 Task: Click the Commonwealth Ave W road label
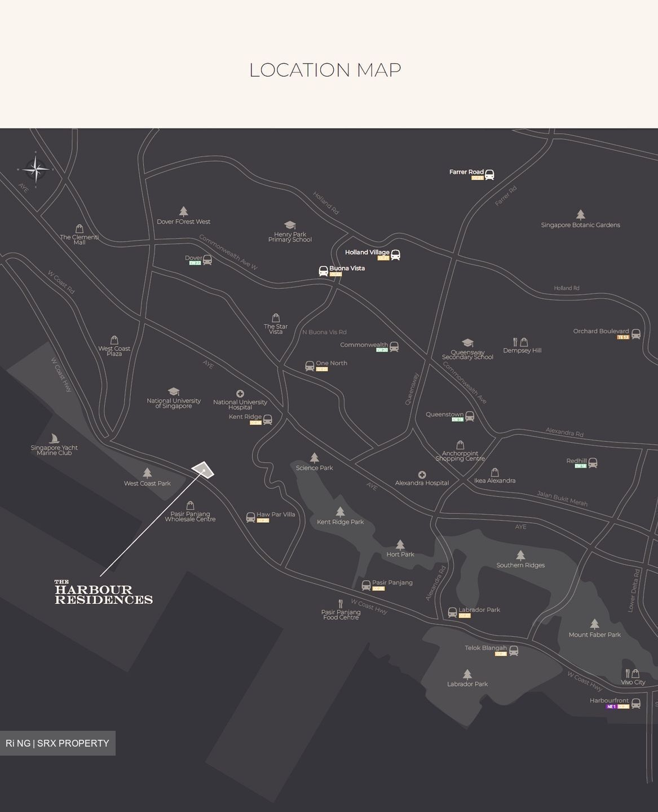228,253
